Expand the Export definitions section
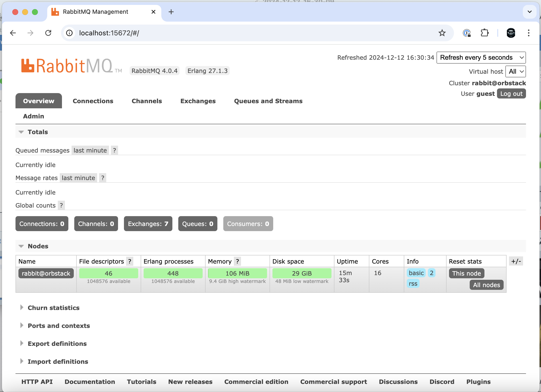Screen dimensions: 541x392 [x=57, y=344]
